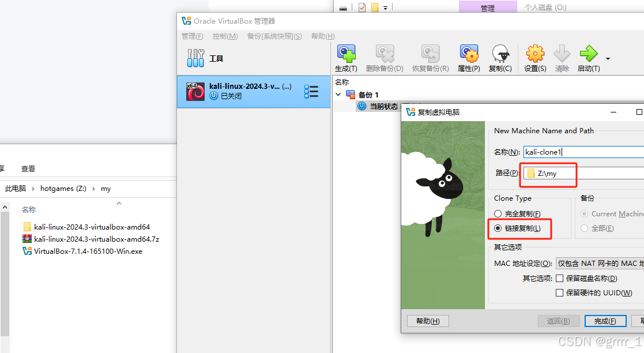This screenshot has width=644, height=353.
Task: Open the Start button dropdown arrow
Action: coord(608,59)
